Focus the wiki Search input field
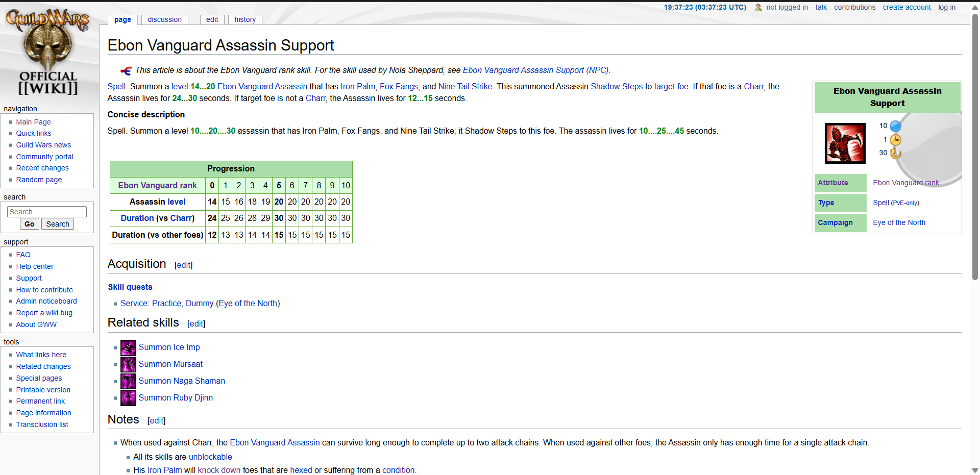 47,212
